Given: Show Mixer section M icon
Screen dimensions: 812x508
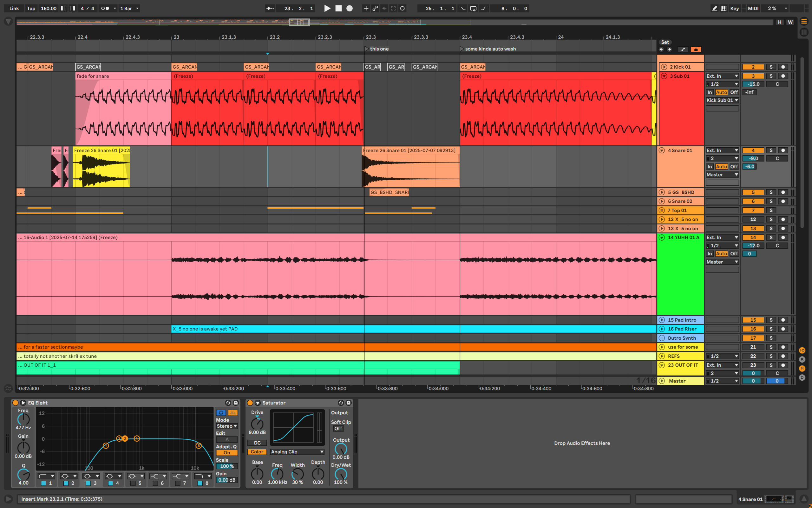Looking at the screenshot, I should tap(802, 368).
